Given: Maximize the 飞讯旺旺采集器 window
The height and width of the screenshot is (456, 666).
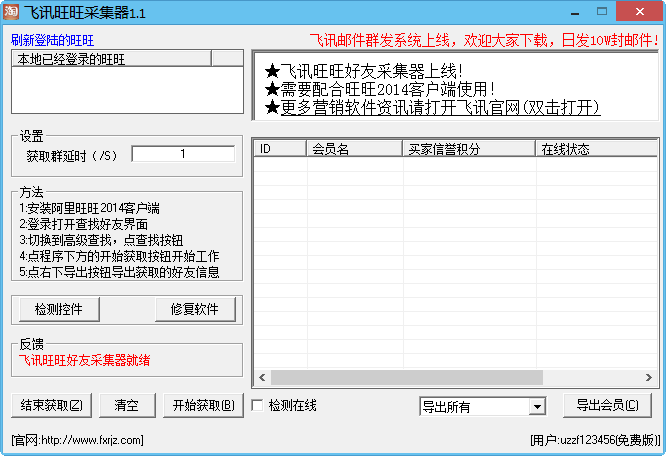Looking at the screenshot, I should pos(602,12).
